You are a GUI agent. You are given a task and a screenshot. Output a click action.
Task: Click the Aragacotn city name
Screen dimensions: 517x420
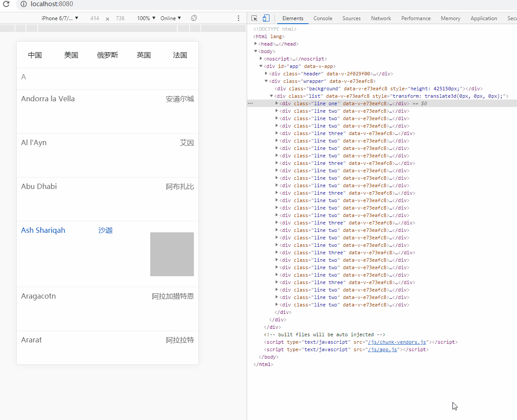point(39,296)
